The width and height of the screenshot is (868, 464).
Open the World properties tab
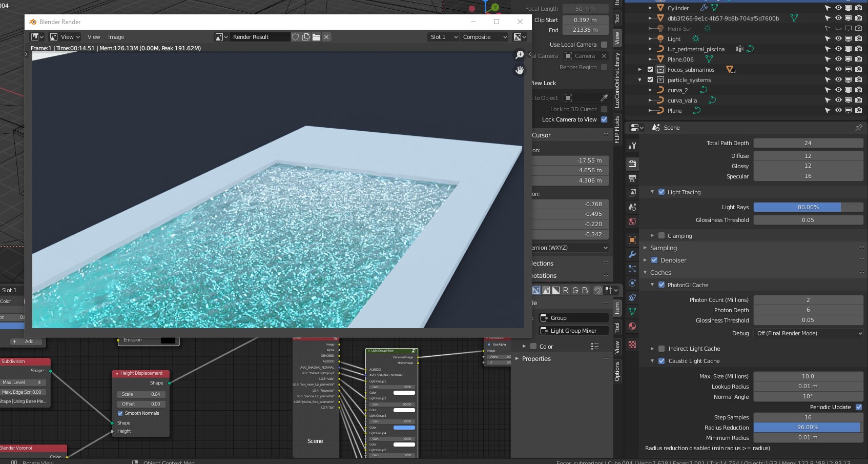click(x=632, y=221)
